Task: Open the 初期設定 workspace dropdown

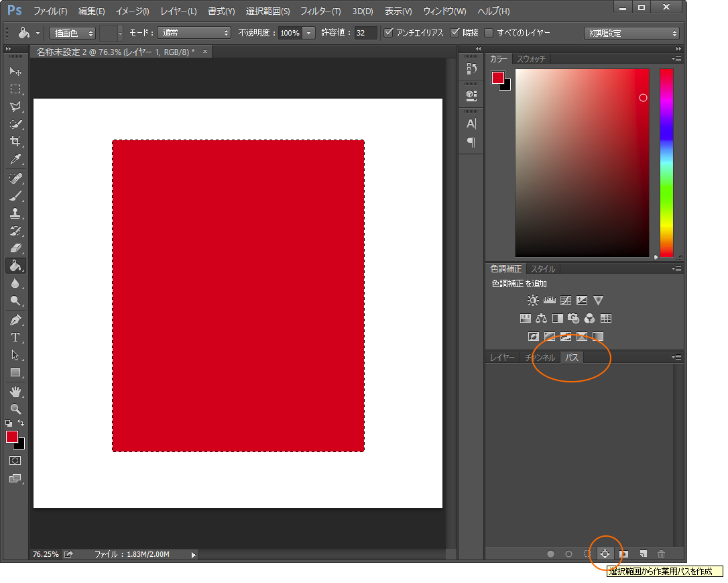Action: pos(631,33)
